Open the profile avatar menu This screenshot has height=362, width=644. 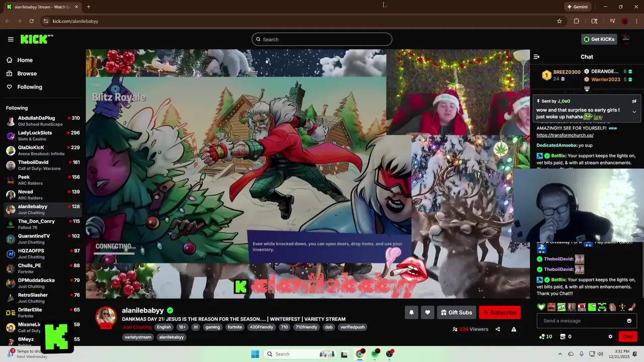pyautogui.click(x=626, y=39)
